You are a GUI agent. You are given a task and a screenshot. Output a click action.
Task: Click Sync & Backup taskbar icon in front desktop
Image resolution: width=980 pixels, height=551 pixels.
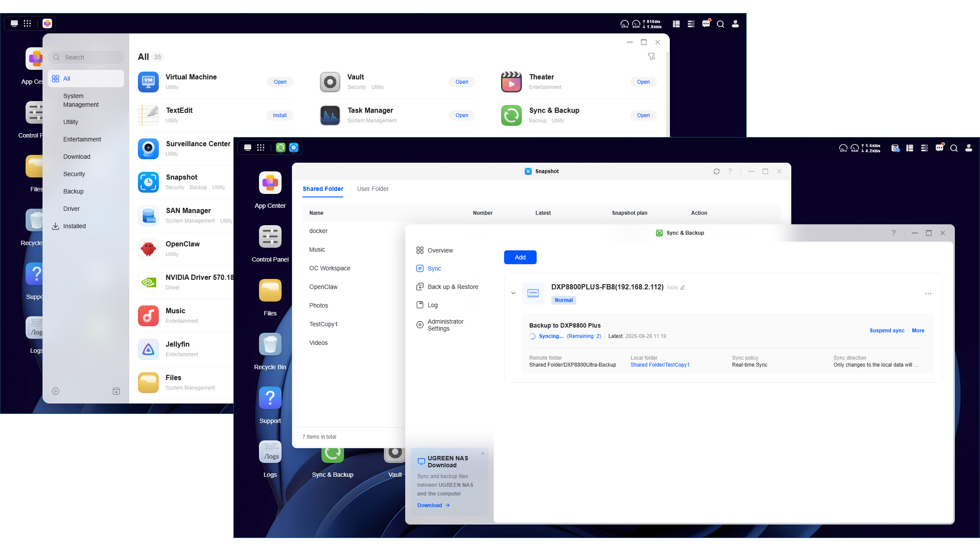pos(281,148)
